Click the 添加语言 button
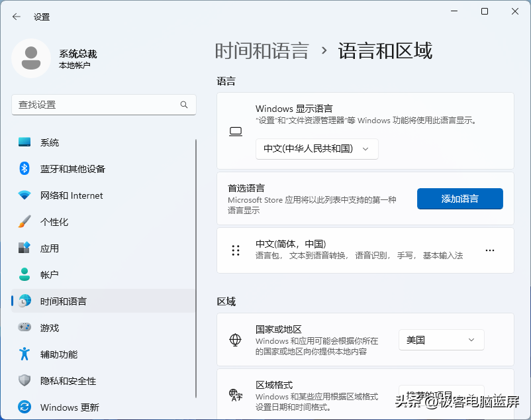This screenshot has width=531, height=420. click(x=460, y=199)
